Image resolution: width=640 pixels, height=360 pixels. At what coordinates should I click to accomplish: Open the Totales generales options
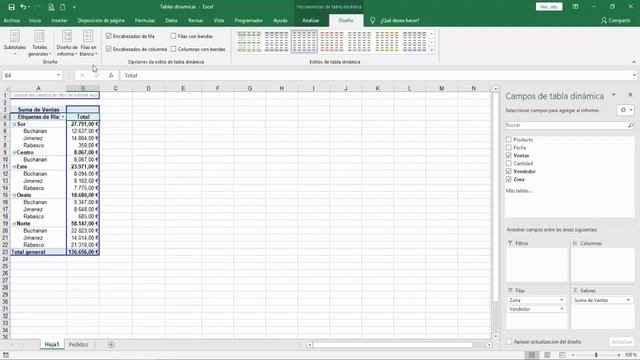click(40, 43)
